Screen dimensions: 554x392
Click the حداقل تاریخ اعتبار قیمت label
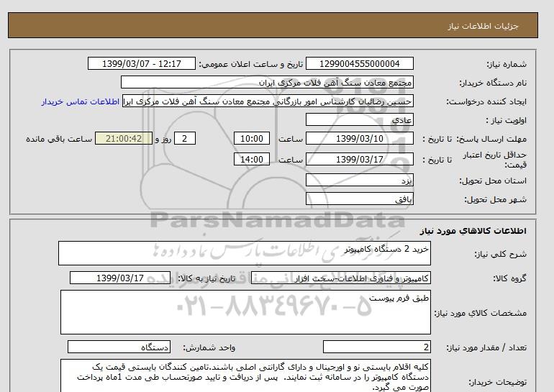coord(495,160)
